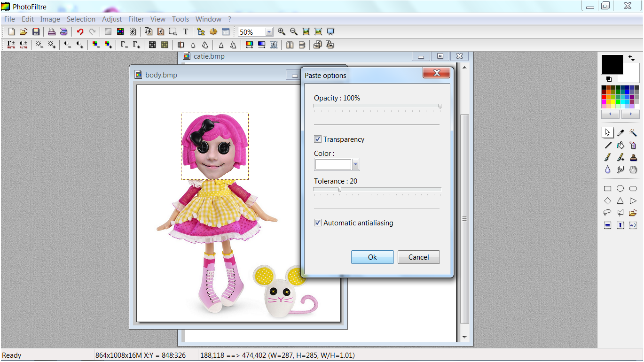Click the Full screen monitor icon
The image size is (644, 362).
point(330,31)
